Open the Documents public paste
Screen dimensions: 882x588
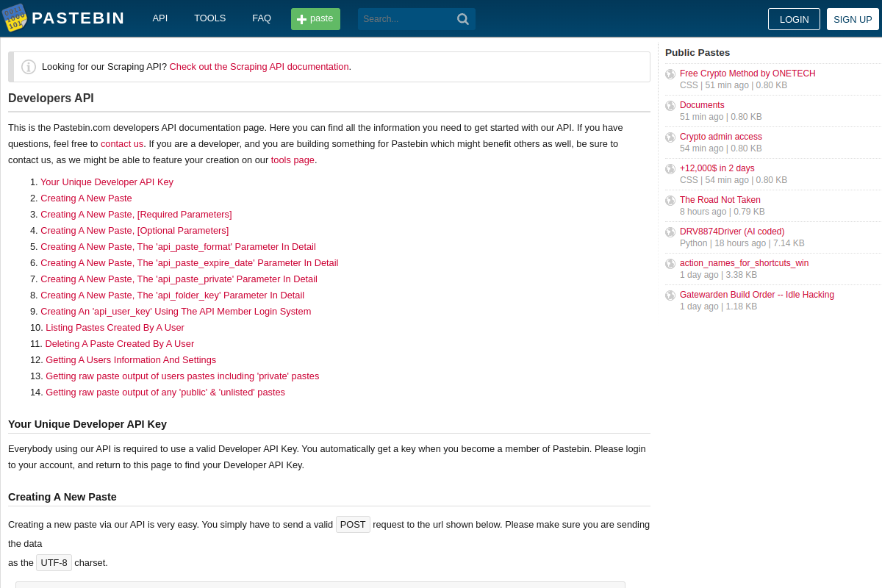(702, 105)
